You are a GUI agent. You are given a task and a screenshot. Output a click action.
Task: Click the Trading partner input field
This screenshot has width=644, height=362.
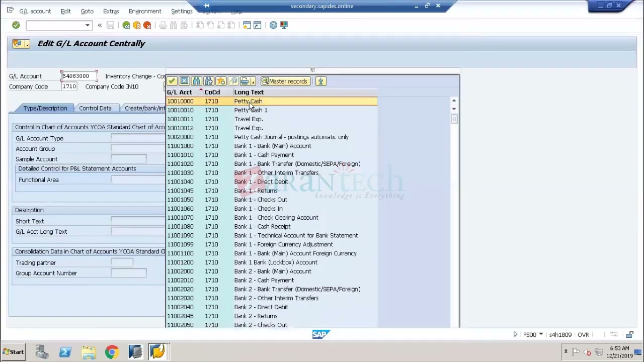(x=122, y=262)
